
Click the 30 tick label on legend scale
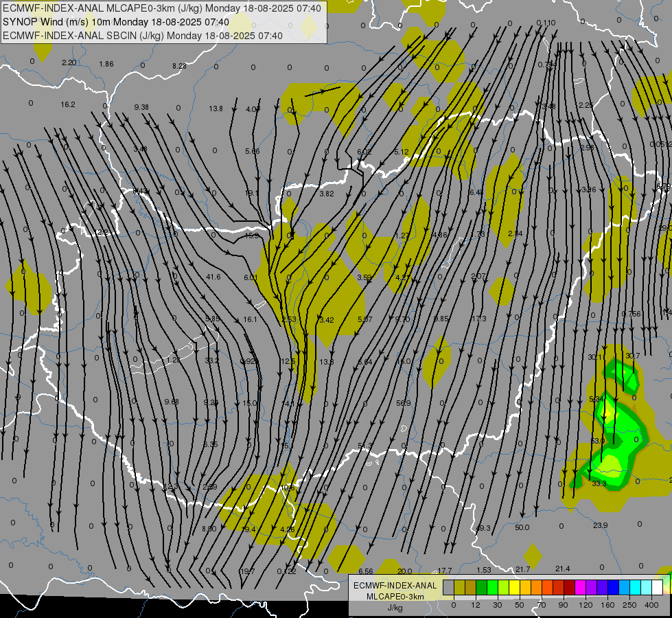498,605
